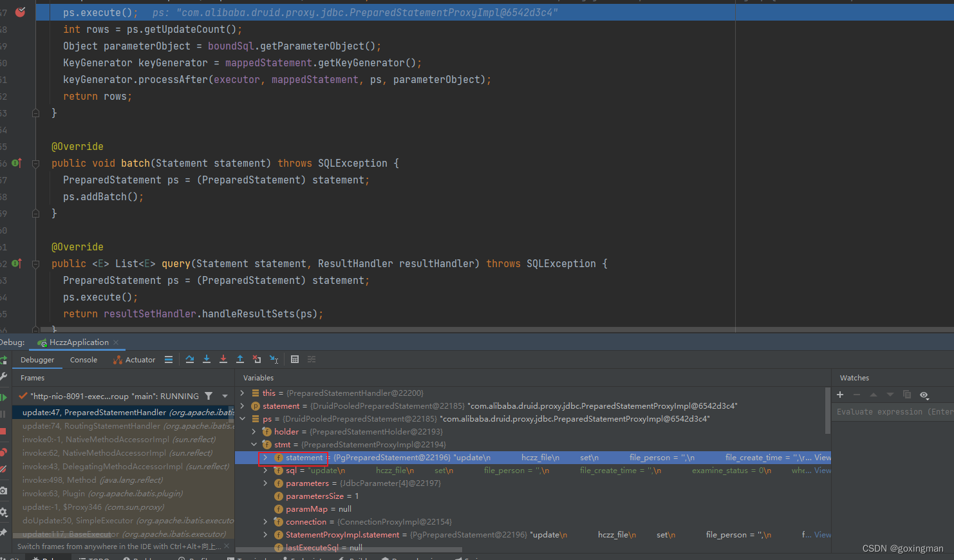
Task: Dismiss the 'Switch frames from anywhere' hint
Action: 227,546
